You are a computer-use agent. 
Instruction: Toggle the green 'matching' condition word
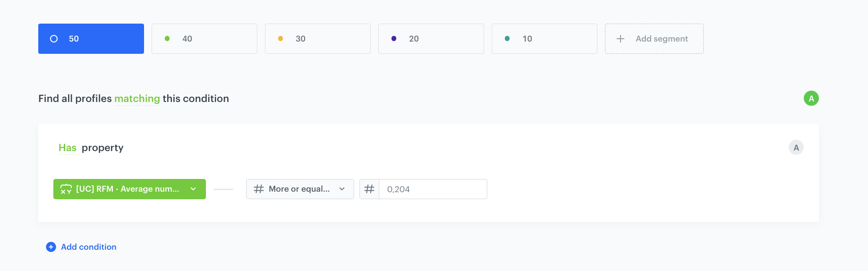point(137,99)
